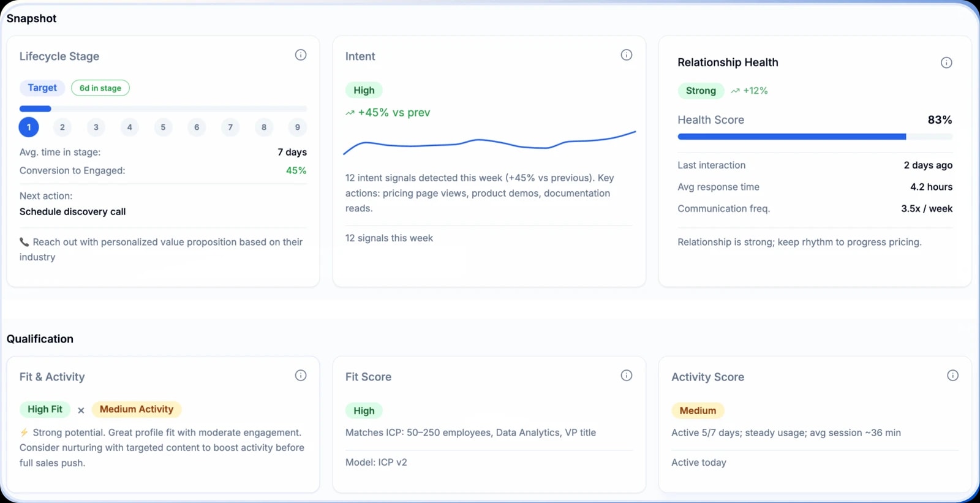Click the × symbol between fit and activity badges

[81, 410]
